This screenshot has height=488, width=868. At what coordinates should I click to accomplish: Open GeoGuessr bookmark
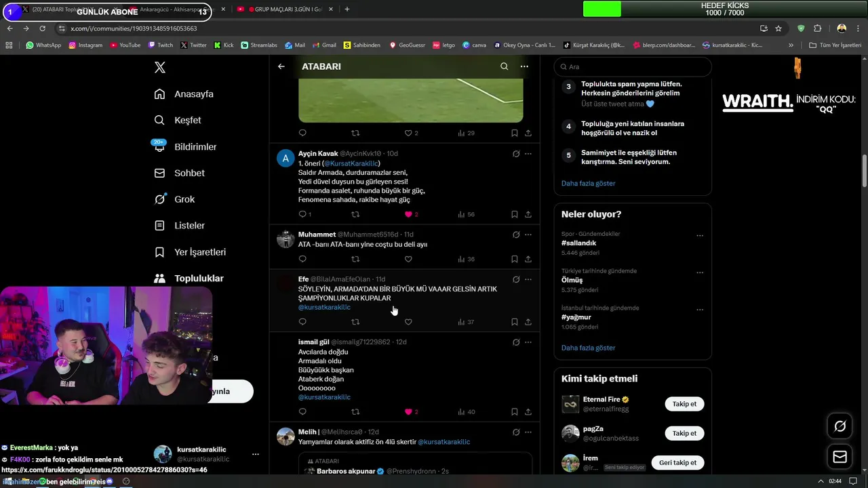point(407,45)
